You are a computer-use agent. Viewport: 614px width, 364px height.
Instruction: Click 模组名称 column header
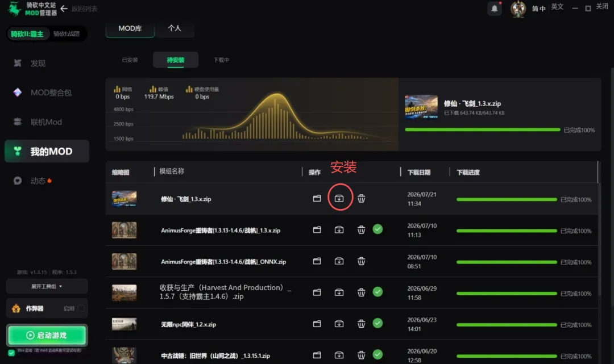click(x=172, y=171)
